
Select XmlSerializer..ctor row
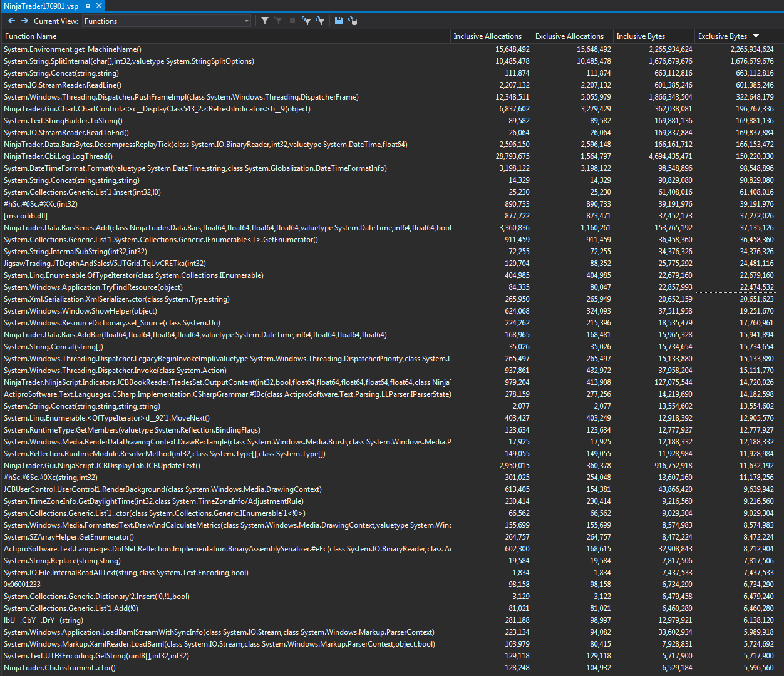pyautogui.click(x=389, y=299)
